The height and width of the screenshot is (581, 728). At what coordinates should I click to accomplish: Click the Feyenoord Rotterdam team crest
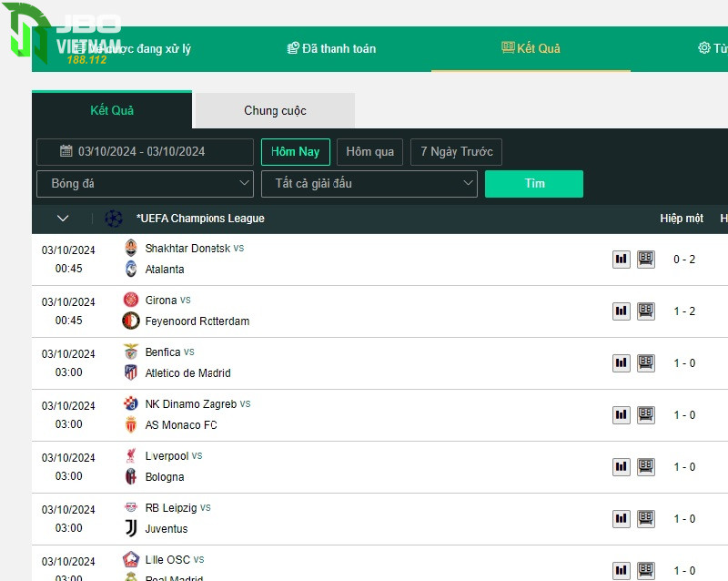tap(131, 321)
